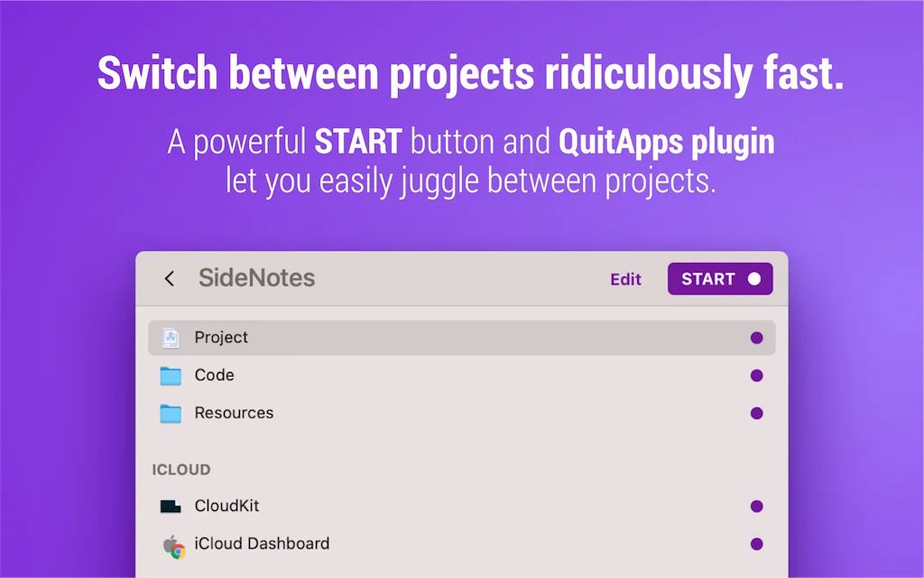Open the iCloud Dashboard entry label
Screen dimensions: 924x578
pyautogui.click(x=262, y=544)
